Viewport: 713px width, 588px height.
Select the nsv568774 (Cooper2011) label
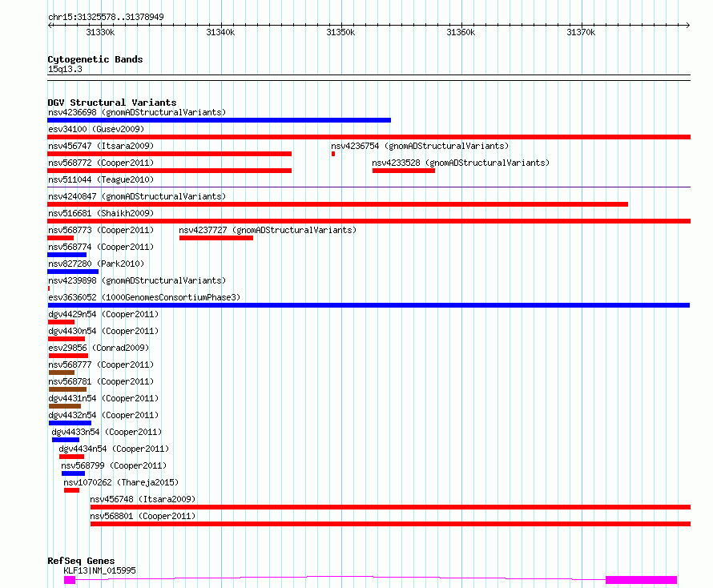[x=101, y=247]
